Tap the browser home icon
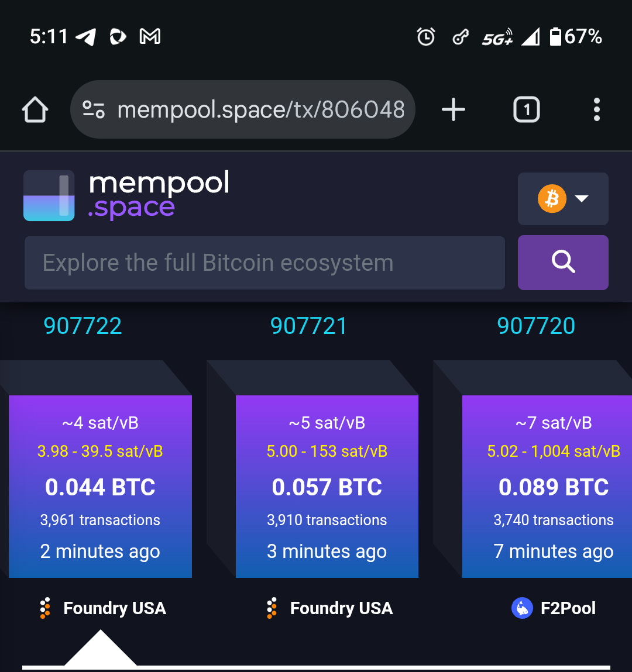632x672 pixels. coord(35,110)
